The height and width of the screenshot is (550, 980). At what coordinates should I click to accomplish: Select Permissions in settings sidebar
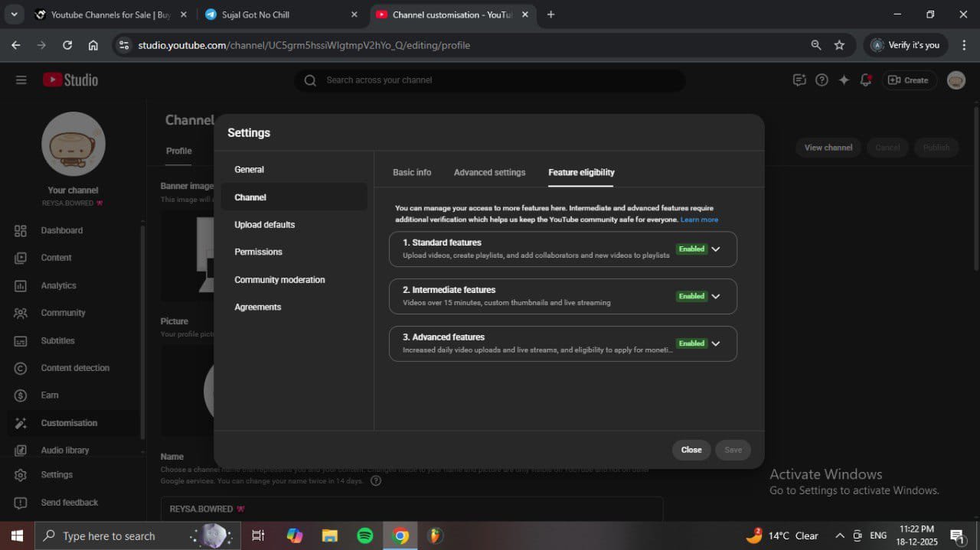(258, 252)
